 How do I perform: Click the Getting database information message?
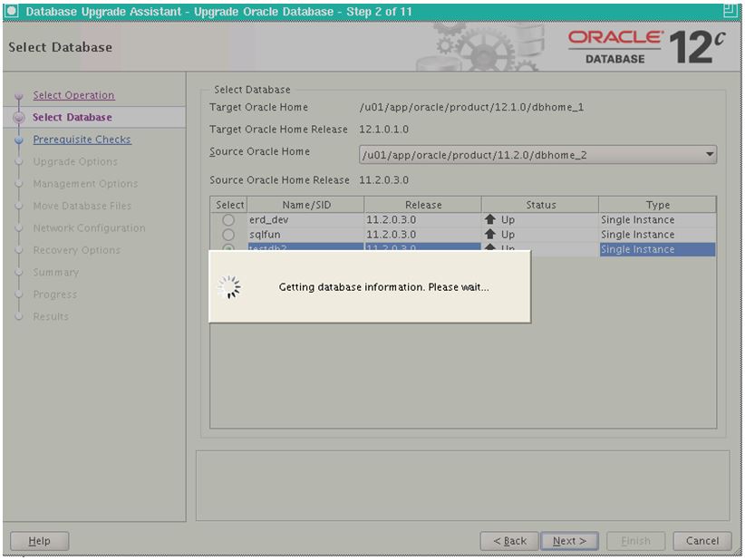(383, 287)
